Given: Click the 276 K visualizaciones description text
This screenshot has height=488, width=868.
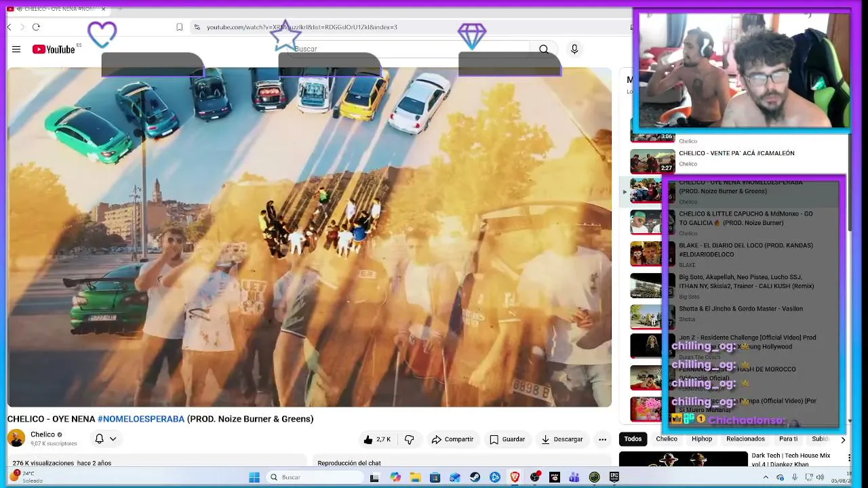Looking at the screenshot, I should tap(62, 463).
